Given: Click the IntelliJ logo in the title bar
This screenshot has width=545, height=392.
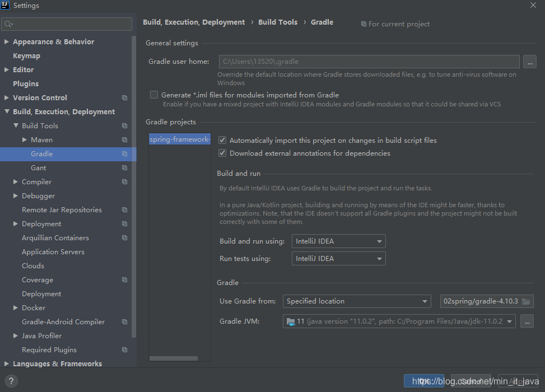Looking at the screenshot, I should tap(5, 5).
